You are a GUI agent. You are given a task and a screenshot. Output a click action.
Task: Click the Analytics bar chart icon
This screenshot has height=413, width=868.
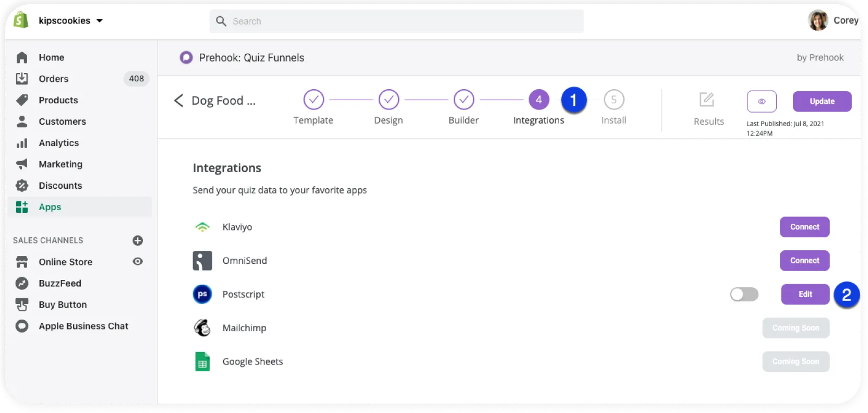pyautogui.click(x=22, y=143)
